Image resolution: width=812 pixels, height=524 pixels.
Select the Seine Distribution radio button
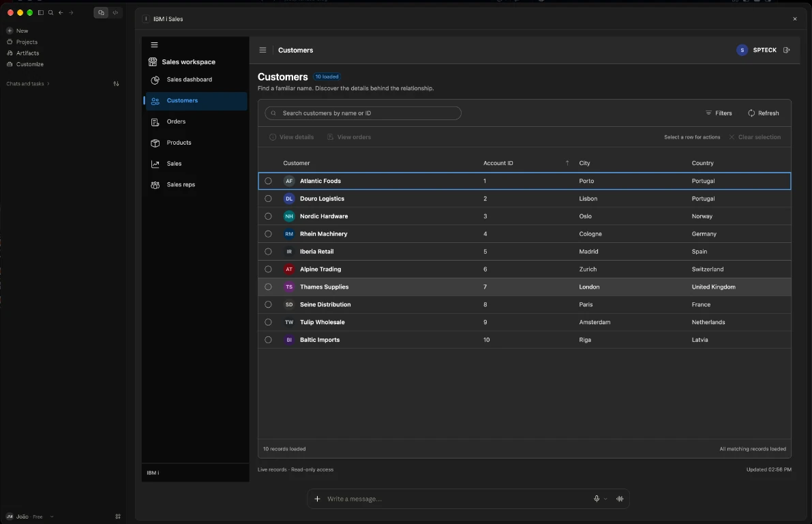(268, 304)
